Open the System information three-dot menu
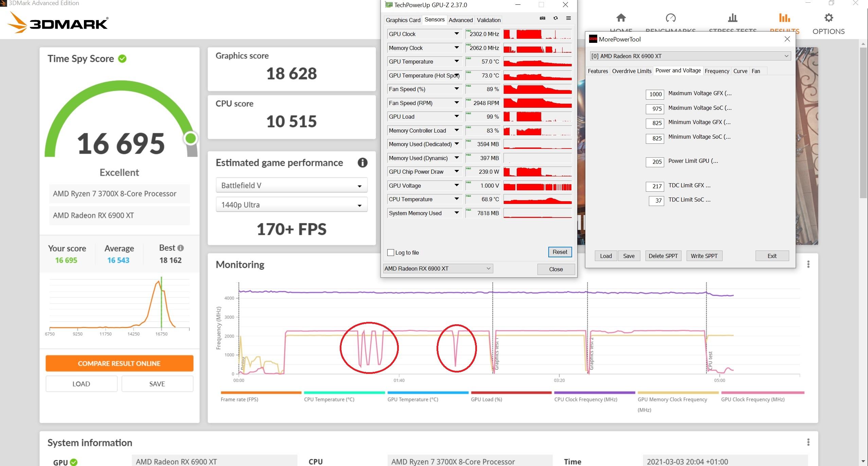Image resolution: width=868 pixels, height=466 pixels. tap(808, 442)
